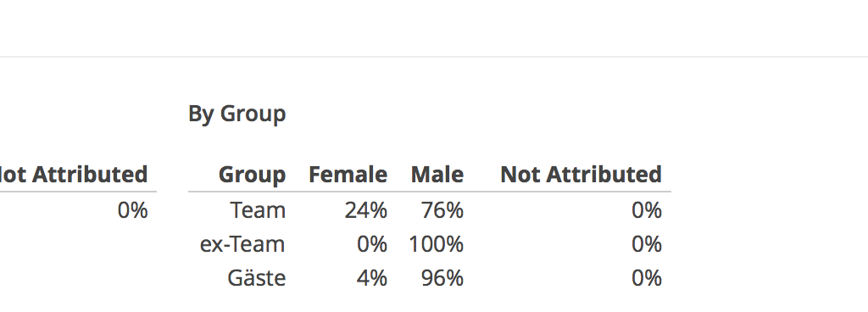The height and width of the screenshot is (312, 868).
Task: Click the Female column header
Action: tap(348, 175)
